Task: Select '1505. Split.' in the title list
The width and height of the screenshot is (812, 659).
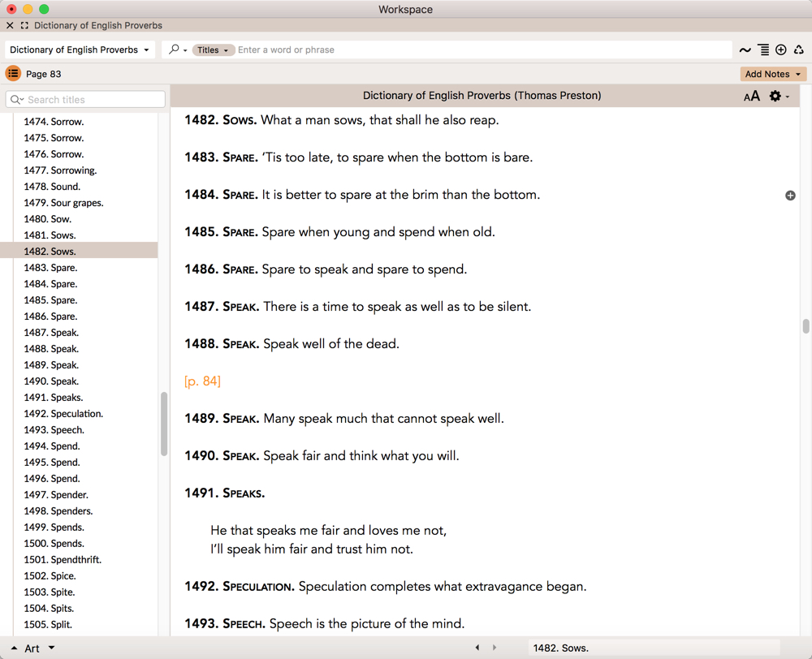Action: pyautogui.click(x=48, y=624)
